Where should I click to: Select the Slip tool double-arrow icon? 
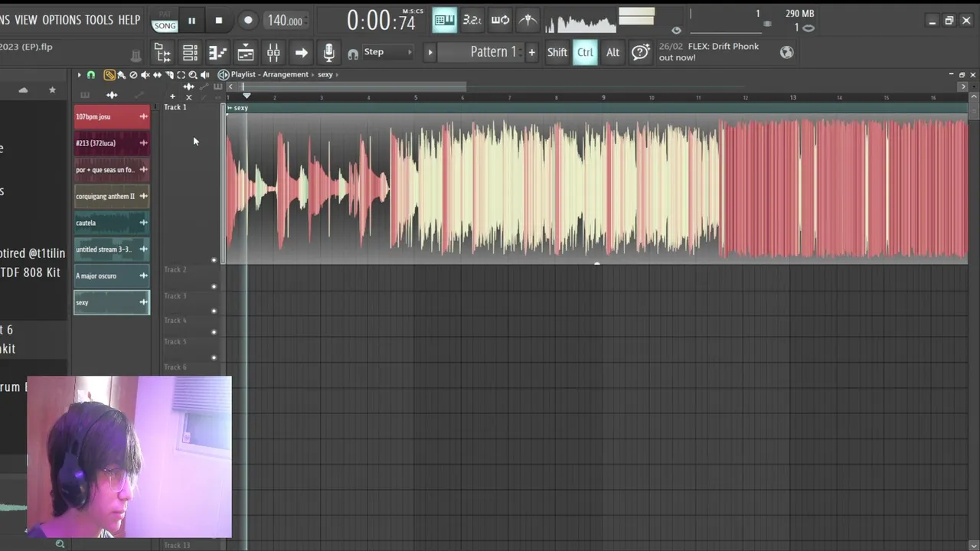tap(157, 75)
